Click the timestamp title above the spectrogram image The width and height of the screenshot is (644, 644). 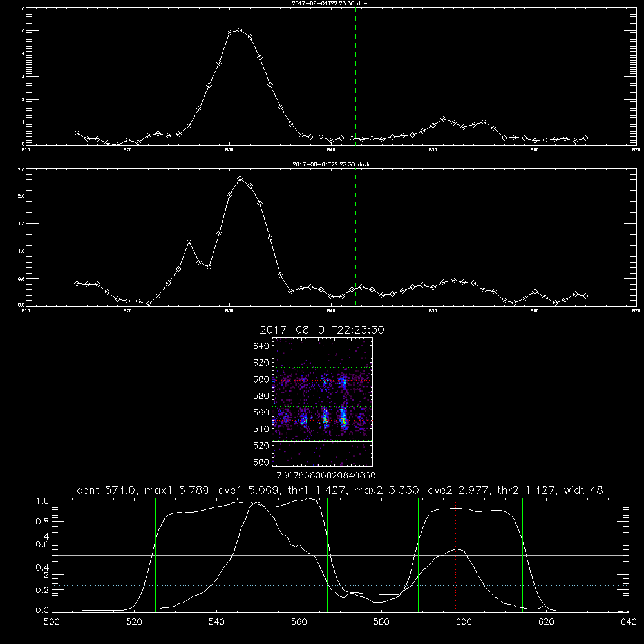pos(322,330)
